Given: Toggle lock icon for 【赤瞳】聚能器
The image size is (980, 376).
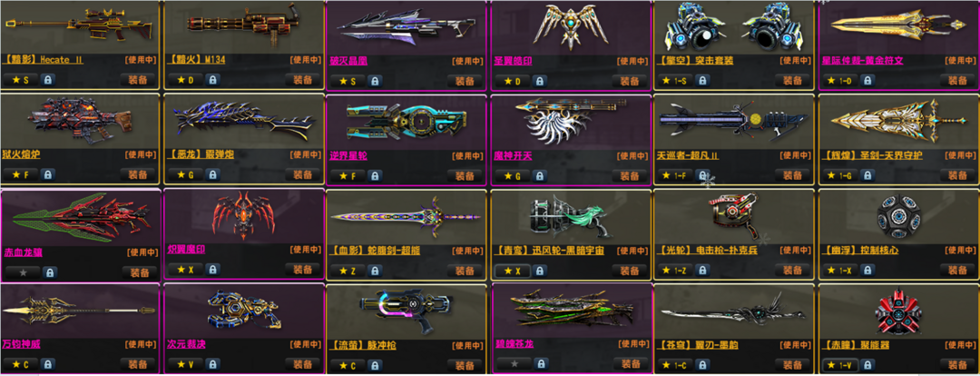Looking at the screenshot, I should pyautogui.click(x=865, y=365).
